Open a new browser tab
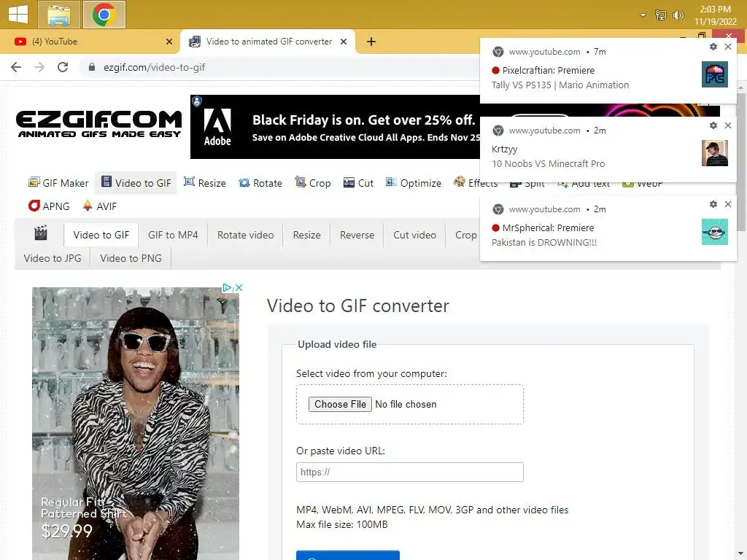 (x=371, y=42)
